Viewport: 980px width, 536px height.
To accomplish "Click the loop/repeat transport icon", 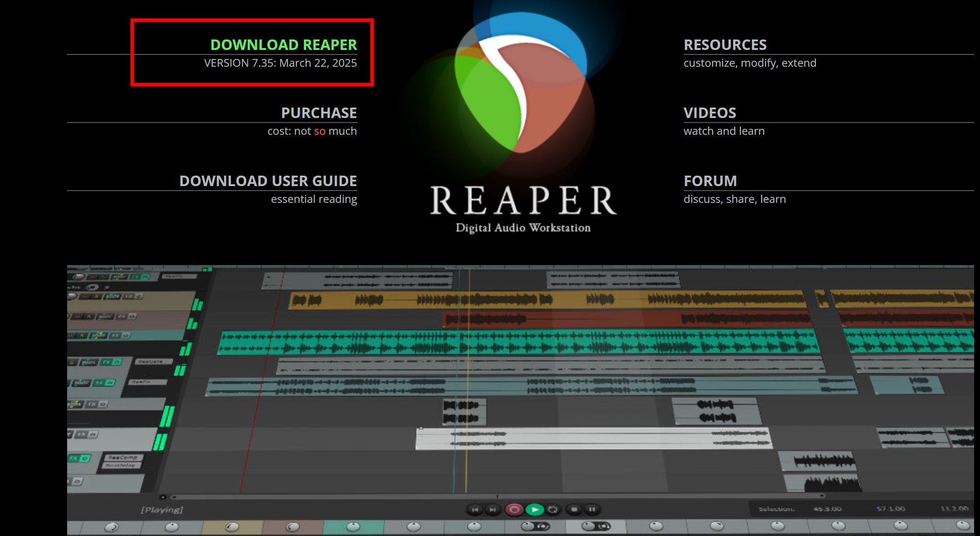I will point(553,510).
